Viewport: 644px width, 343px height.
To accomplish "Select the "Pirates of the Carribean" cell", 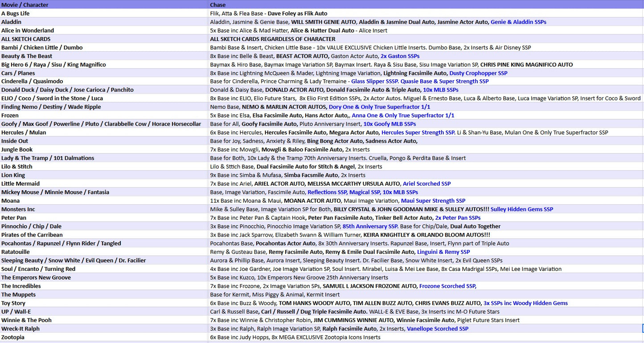I will tap(32, 235).
